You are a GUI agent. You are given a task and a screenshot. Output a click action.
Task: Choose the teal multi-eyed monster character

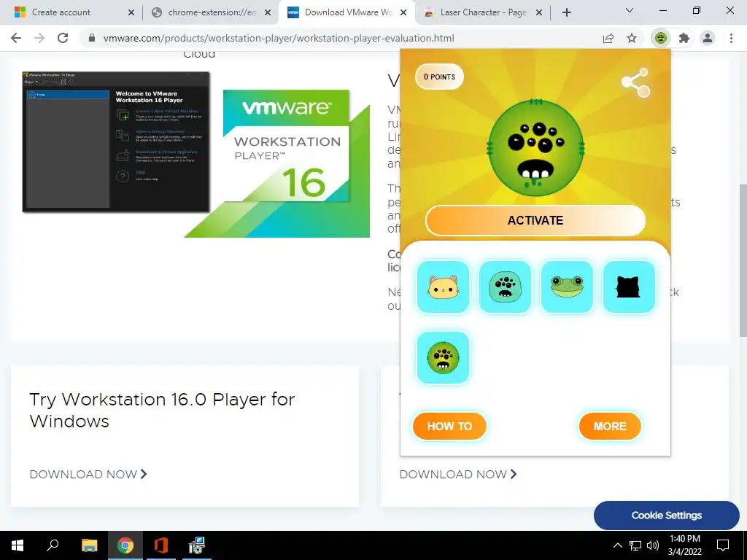tap(505, 287)
